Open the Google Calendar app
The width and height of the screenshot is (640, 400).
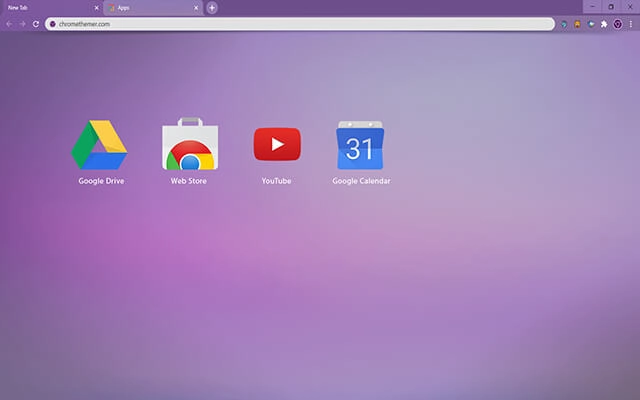coord(360,145)
